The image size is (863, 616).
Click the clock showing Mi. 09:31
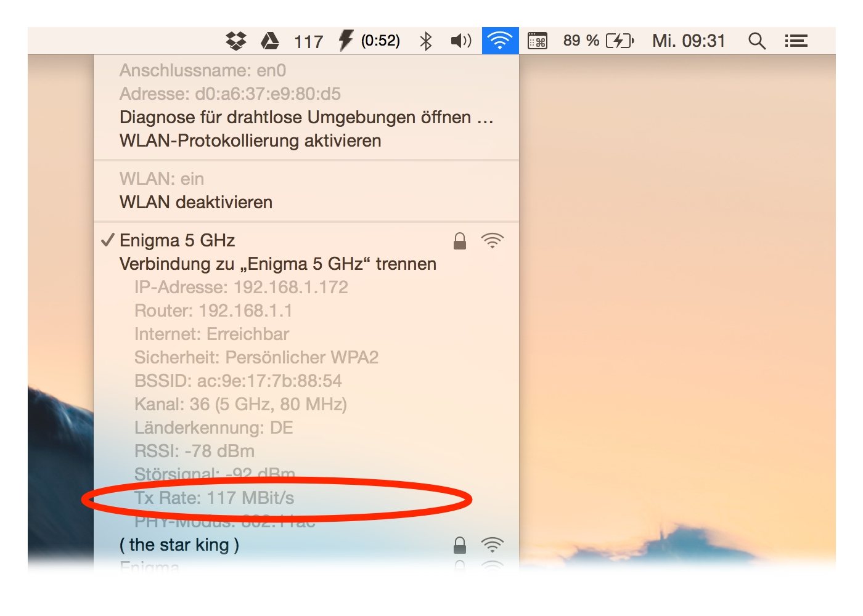coord(689,41)
